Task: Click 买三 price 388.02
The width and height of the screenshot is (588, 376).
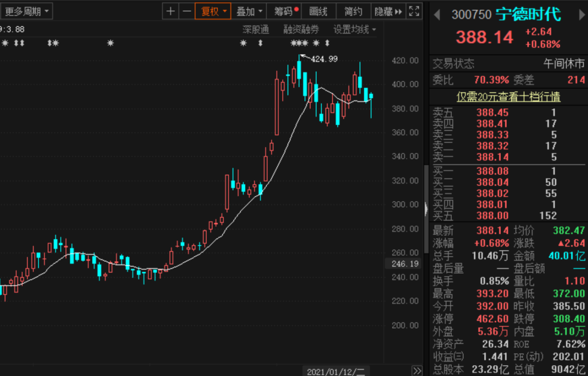Action: point(492,193)
